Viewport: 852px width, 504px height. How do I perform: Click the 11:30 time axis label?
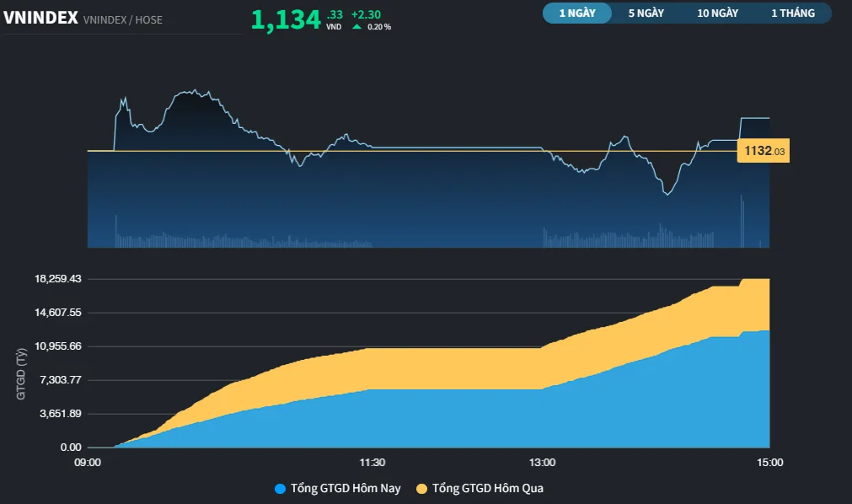[x=372, y=463]
